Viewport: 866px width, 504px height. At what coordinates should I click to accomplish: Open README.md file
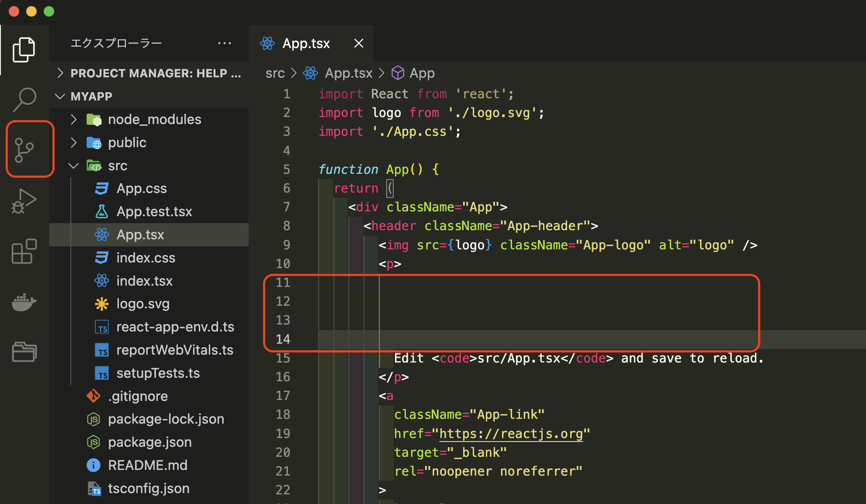click(x=149, y=465)
